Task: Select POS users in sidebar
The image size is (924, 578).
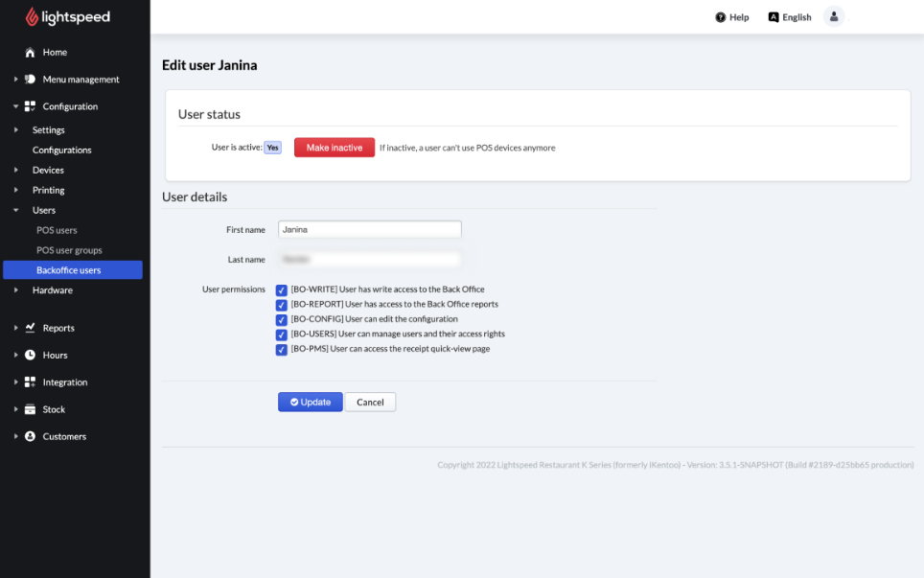Action: tap(57, 230)
